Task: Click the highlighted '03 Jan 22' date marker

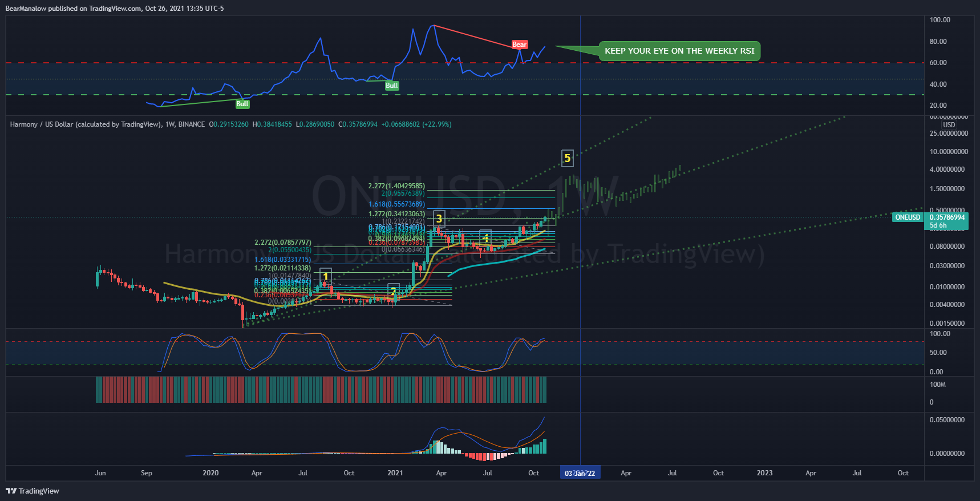Action: pos(580,473)
